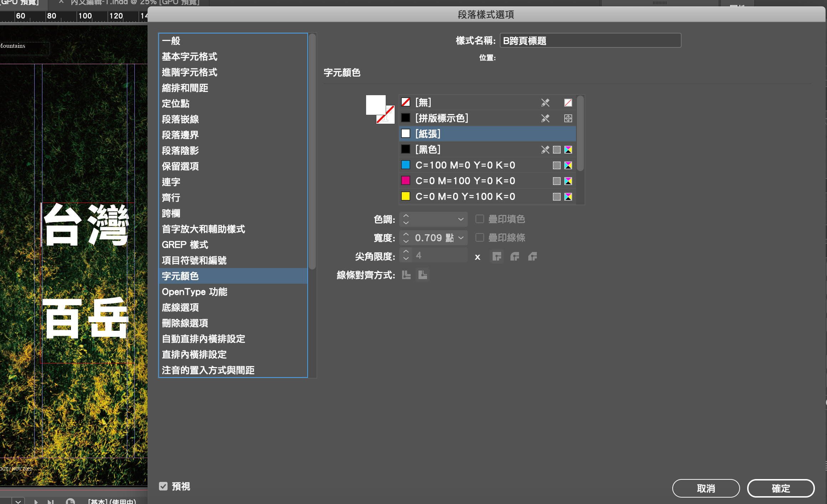The image size is (827, 504).
Task: Select the C=100 M=0 Y=0 K=0 swatch
Action: click(x=465, y=165)
